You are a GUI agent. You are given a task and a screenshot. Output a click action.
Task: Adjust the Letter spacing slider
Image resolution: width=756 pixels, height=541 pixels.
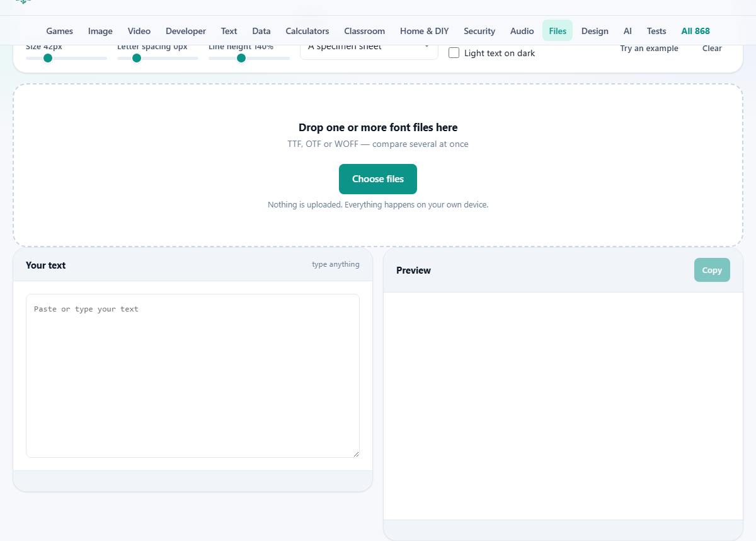157,58
